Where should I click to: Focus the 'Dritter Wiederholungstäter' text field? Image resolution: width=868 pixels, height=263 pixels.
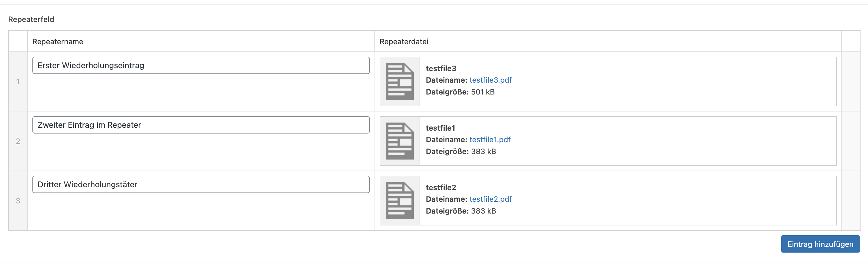(201, 185)
